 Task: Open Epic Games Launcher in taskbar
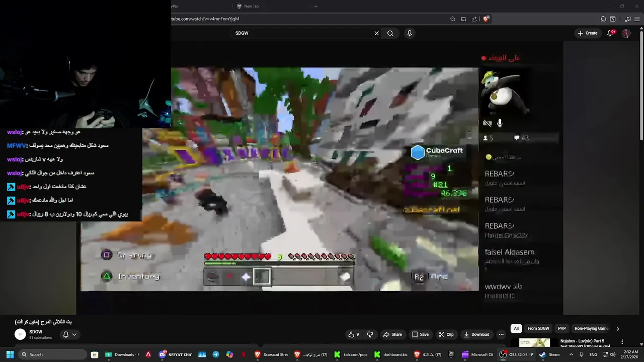pos(451,354)
